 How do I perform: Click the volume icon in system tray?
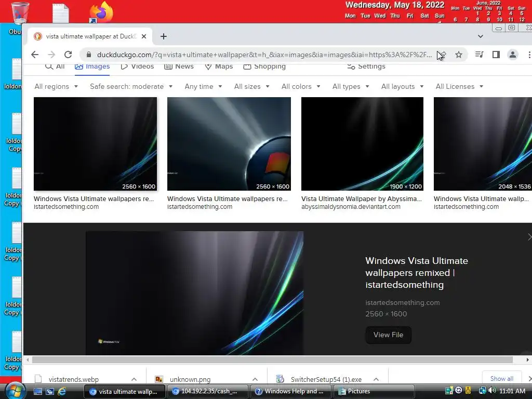492,391
